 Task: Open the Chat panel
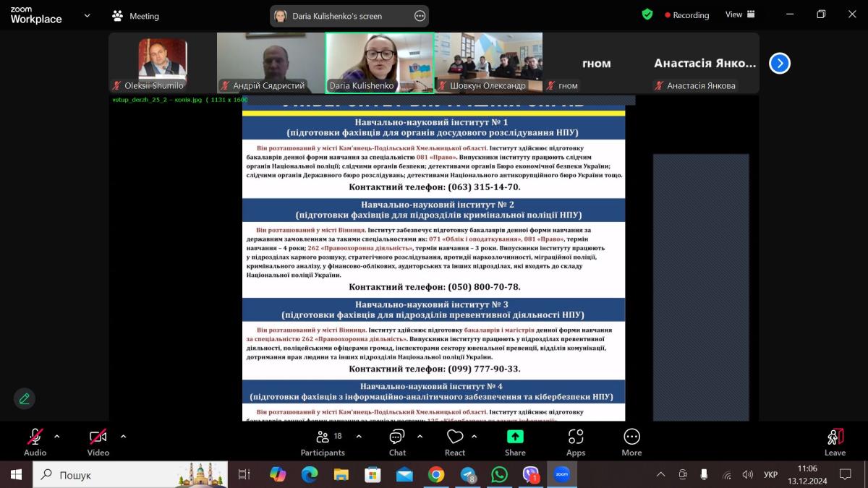pos(397,442)
